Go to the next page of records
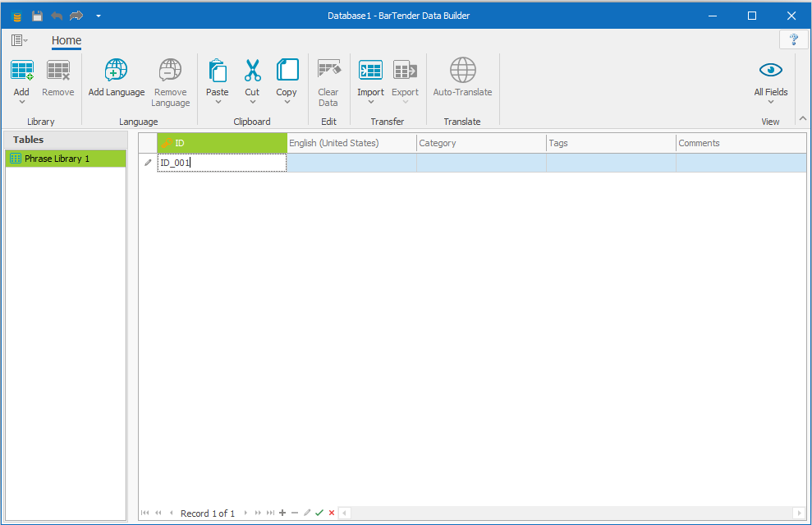 tap(258, 513)
